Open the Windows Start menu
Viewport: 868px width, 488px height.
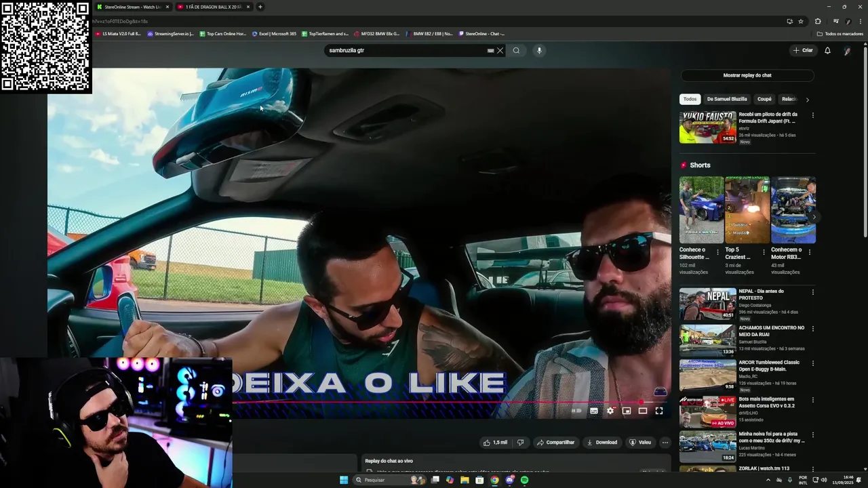344,480
